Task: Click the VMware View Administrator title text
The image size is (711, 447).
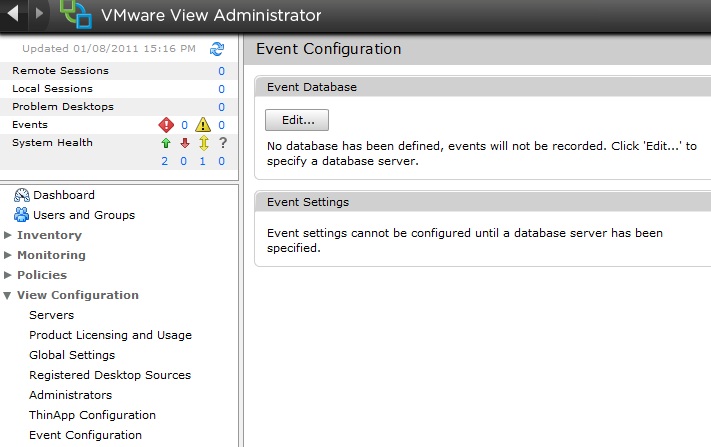Action: point(211,15)
